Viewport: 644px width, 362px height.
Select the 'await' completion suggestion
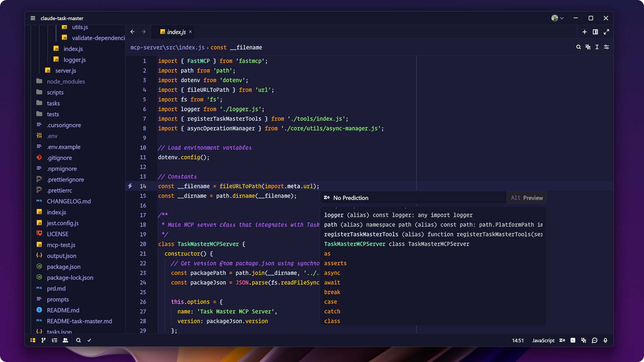[433, 283]
